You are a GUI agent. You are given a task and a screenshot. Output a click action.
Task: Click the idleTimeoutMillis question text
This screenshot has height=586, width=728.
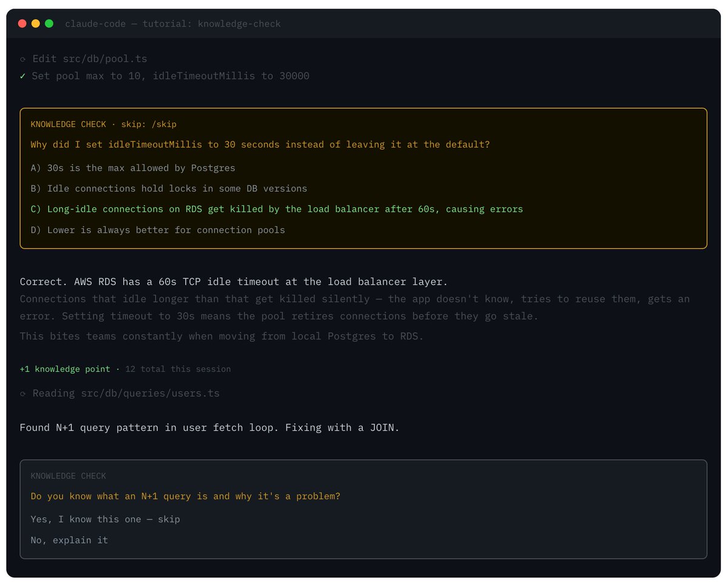click(260, 145)
